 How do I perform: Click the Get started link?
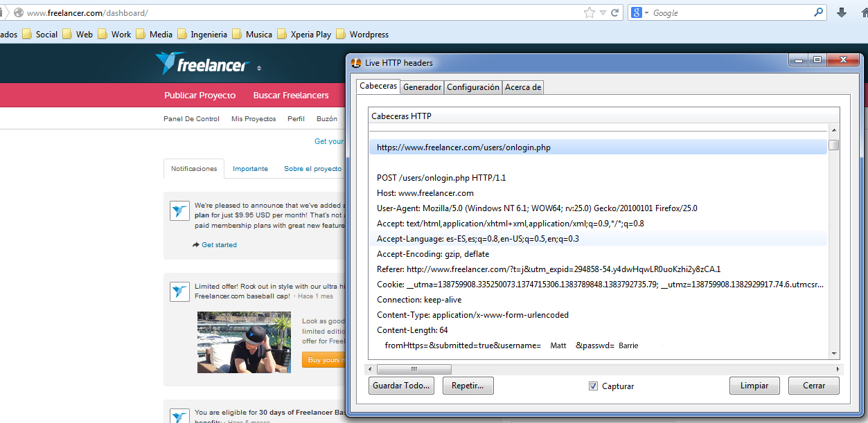click(219, 245)
